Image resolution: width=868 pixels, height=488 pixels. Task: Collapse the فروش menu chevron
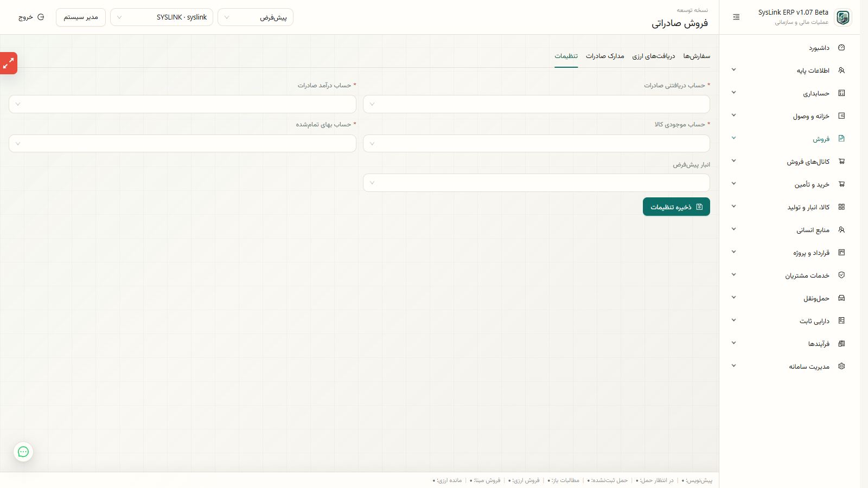pyautogui.click(x=733, y=138)
